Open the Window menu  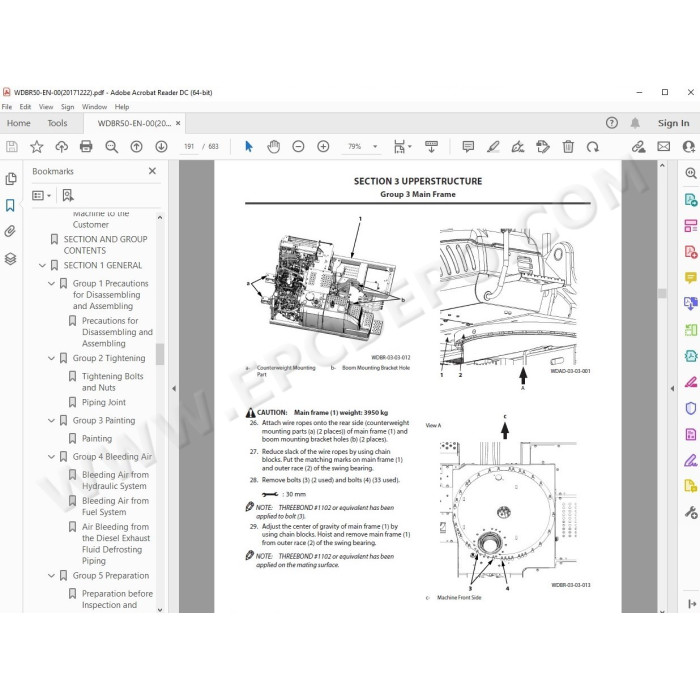point(94,107)
